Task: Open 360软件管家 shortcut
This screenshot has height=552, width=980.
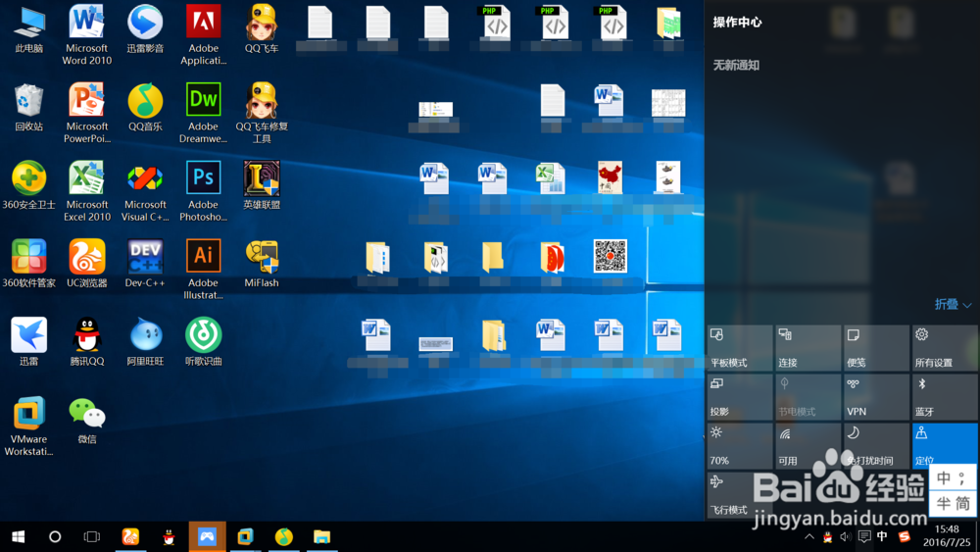Action: [28, 264]
